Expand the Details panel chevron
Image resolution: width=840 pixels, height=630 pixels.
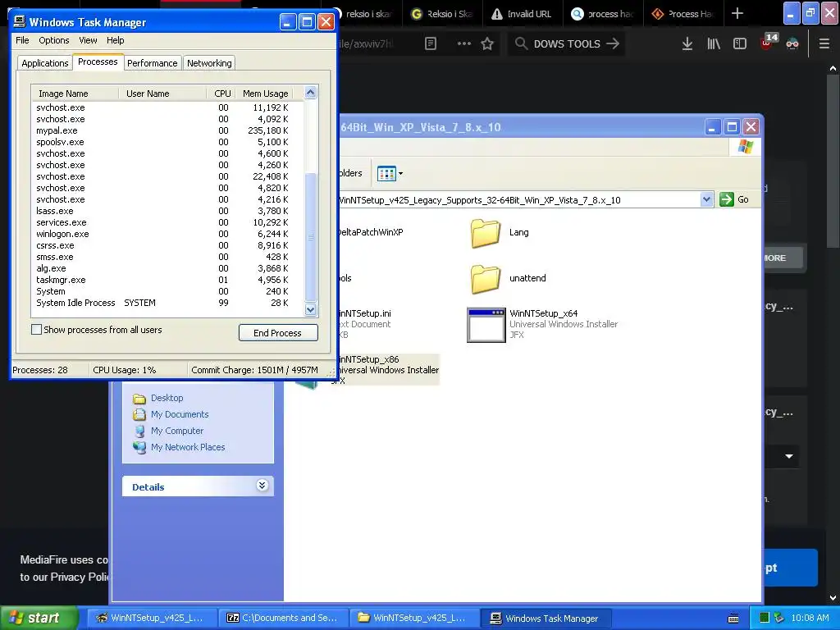click(x=262, y=486)
